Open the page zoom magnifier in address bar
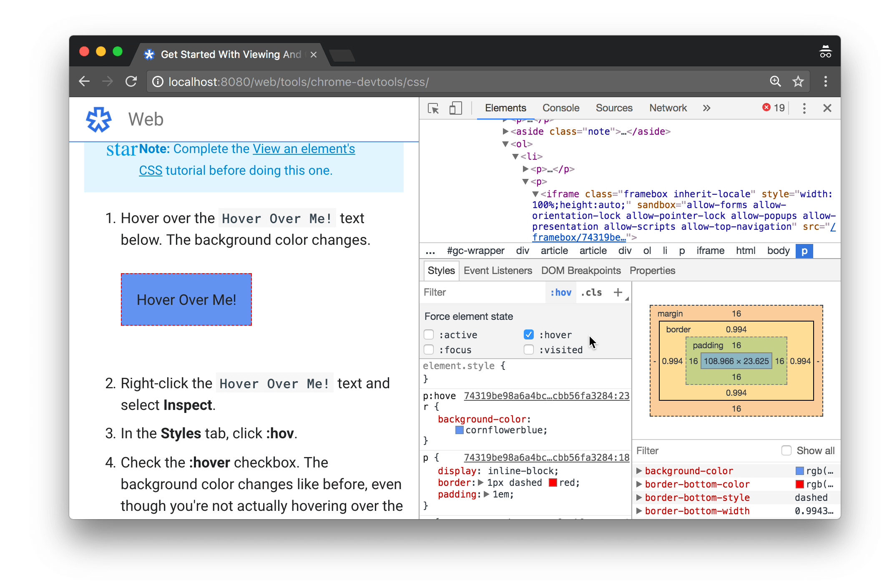 (x=775, y=81)
